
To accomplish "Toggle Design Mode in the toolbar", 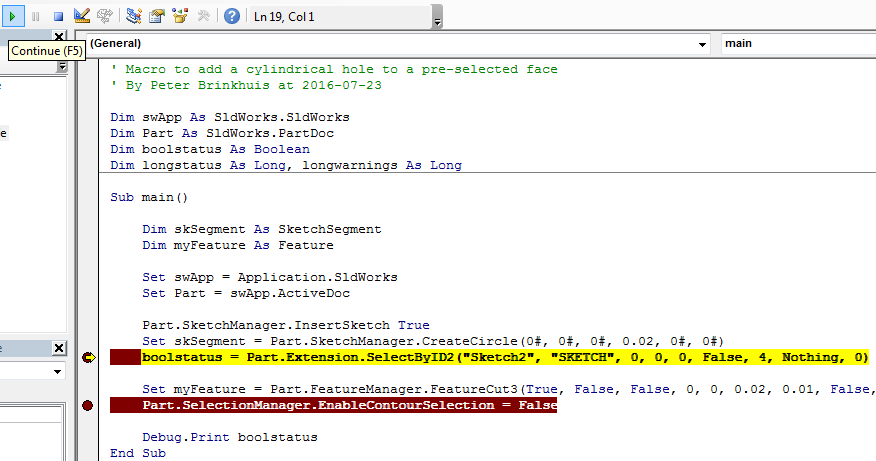I will click(x=82, y=16).
